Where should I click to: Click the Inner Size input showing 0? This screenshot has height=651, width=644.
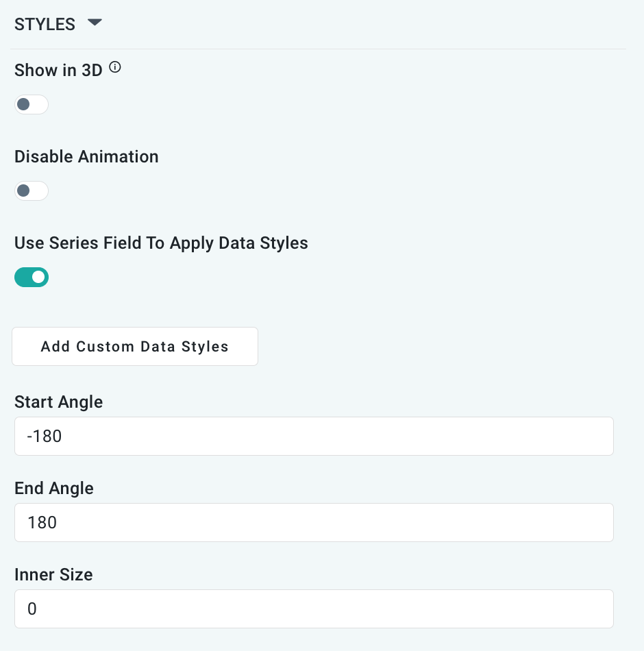point(314,609)
